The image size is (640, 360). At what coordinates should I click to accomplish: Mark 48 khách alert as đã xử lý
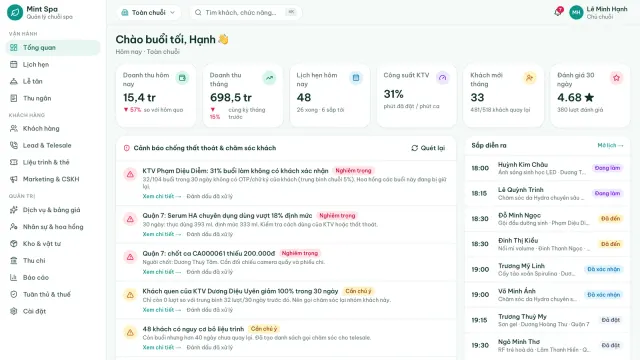tap(209, 347)
